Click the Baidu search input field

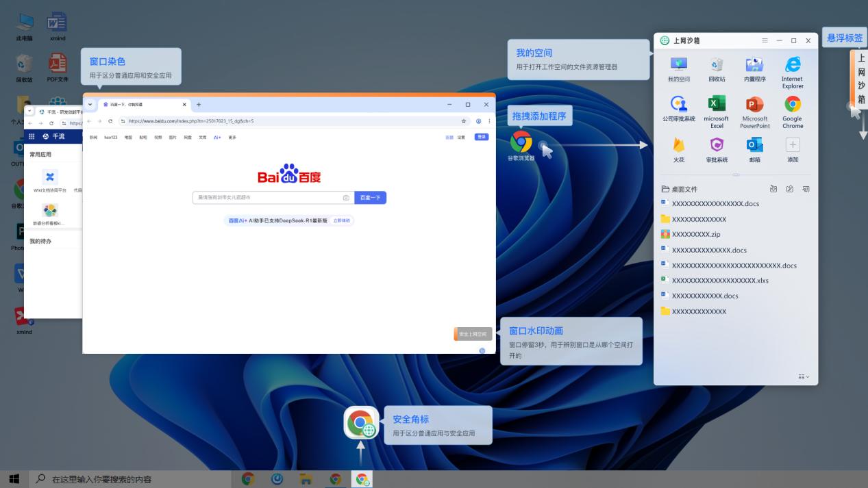coord(267,198)
